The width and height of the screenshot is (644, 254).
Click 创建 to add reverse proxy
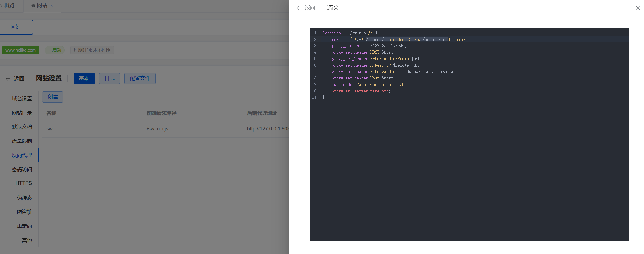53,97
